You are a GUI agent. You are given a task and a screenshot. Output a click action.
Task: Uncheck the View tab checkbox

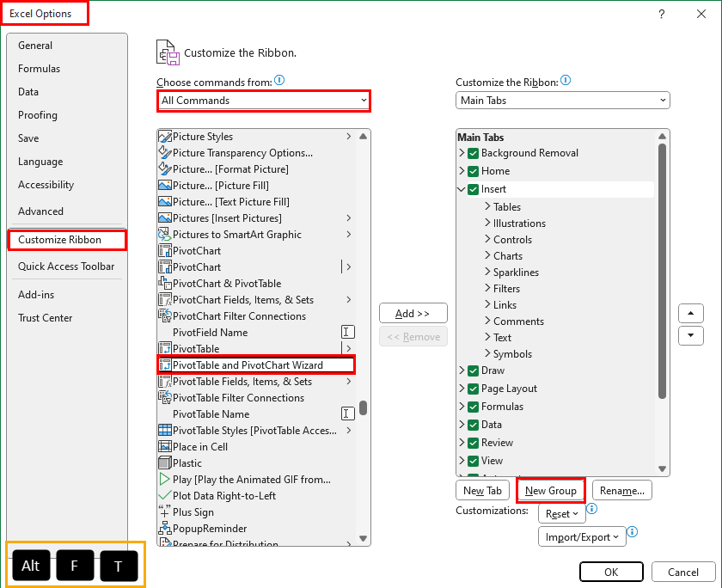473,461
